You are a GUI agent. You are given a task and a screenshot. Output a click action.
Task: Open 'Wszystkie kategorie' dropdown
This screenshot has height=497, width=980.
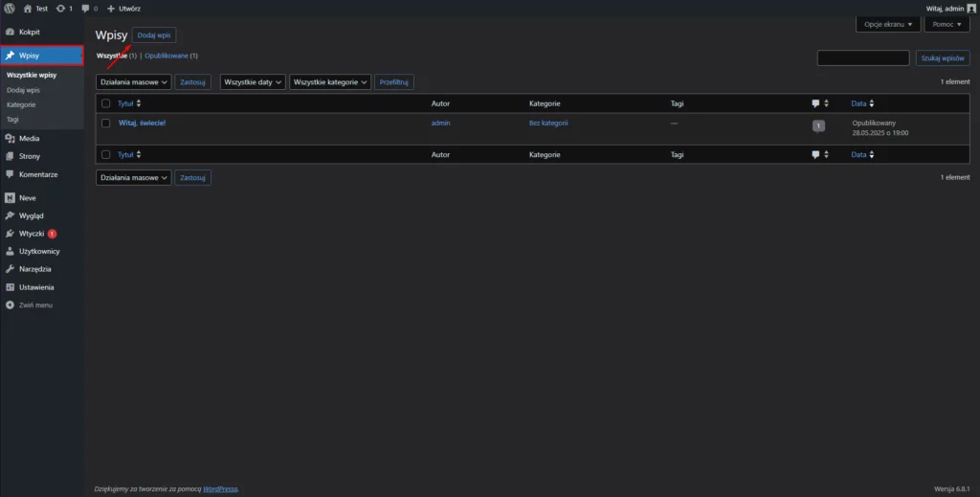[x=330, y=82]
